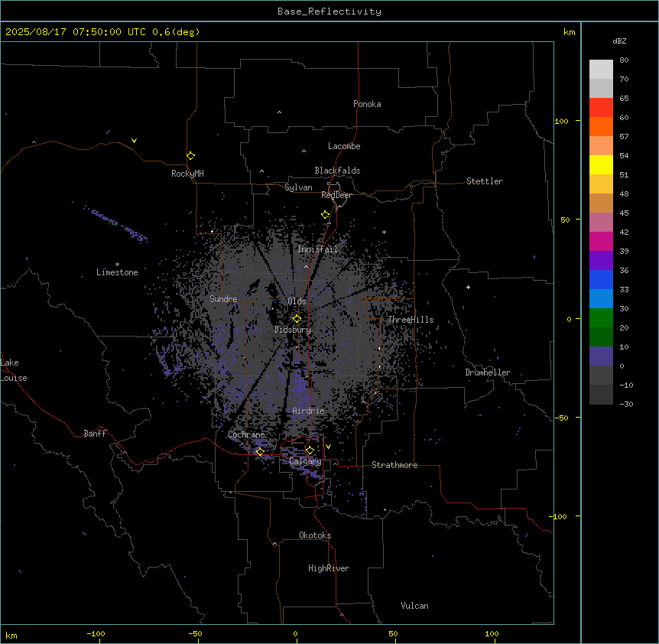
Task: Click the slate purple 0-10 dBZ swatch
Action: click(601, 356)
